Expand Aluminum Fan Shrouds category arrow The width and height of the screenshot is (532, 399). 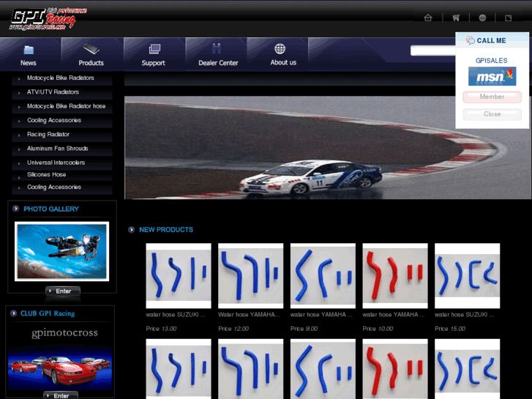[x=19, y=149]
